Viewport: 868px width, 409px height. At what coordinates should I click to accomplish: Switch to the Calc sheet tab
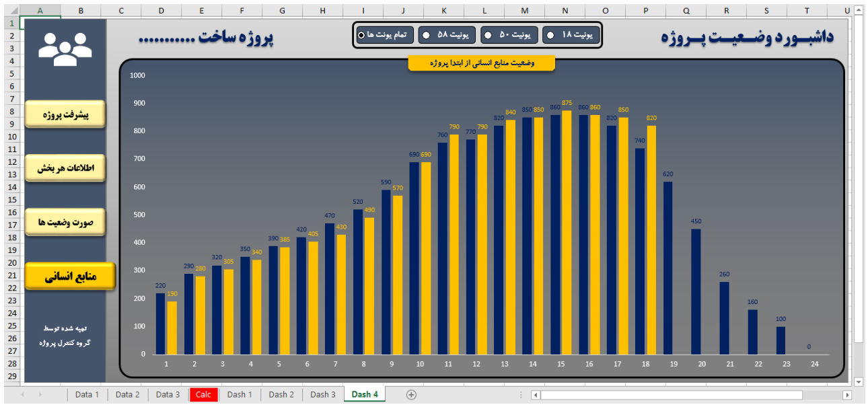pos(203,395)
